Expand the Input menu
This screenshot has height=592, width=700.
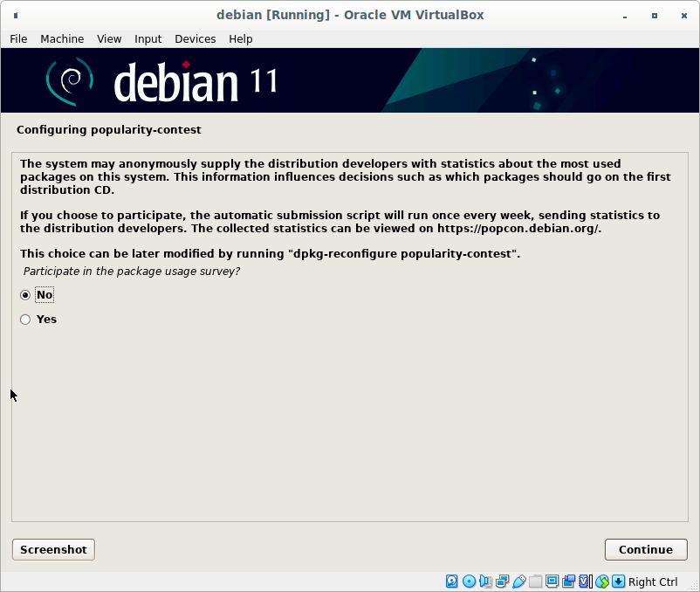point(148,38)
